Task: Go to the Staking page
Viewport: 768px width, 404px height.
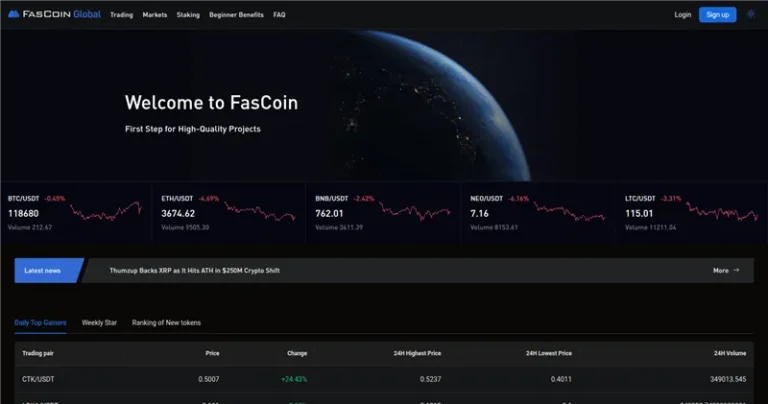Action: (188, 15)
